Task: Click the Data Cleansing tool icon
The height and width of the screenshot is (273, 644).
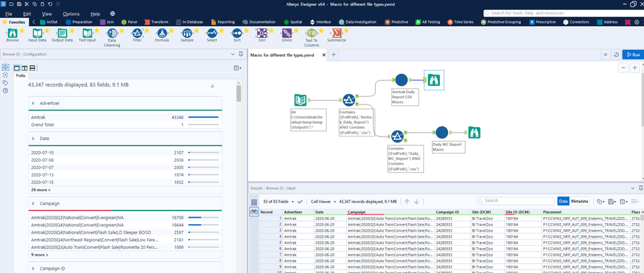Action: [x=112, y=33]
